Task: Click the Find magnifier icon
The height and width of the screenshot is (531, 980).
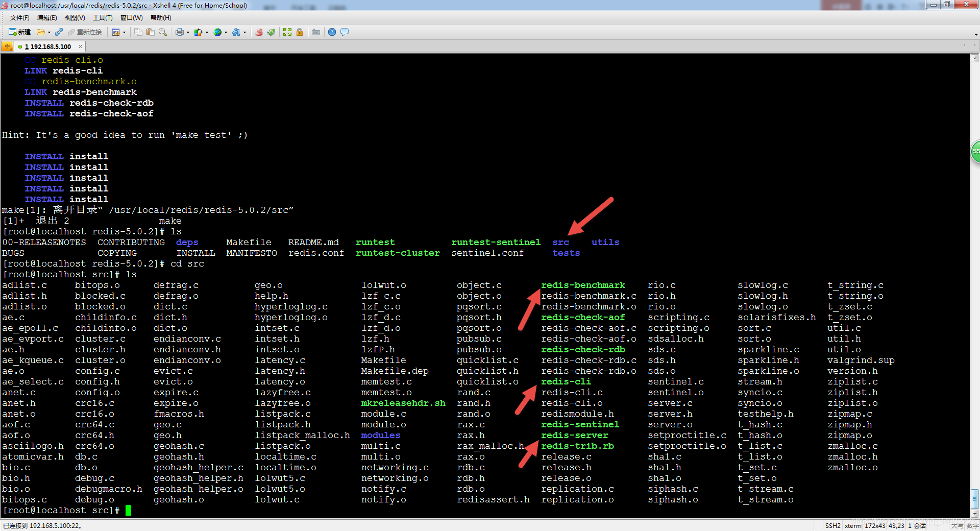Action: click(x=163, y=32)
